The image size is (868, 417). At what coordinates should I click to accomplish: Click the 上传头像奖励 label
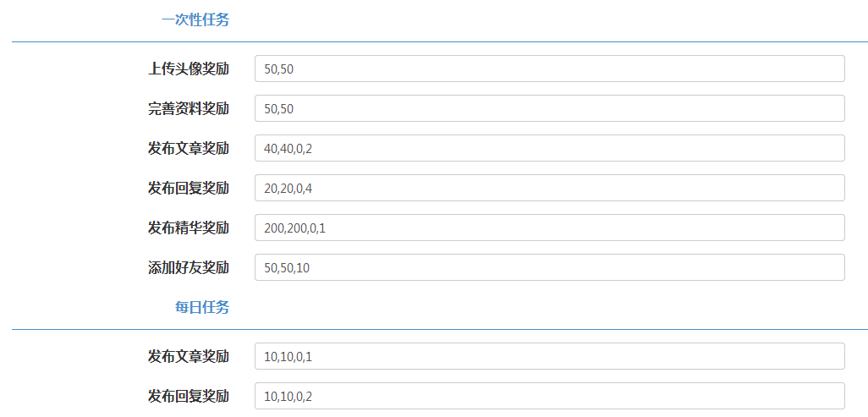[189, 69]
